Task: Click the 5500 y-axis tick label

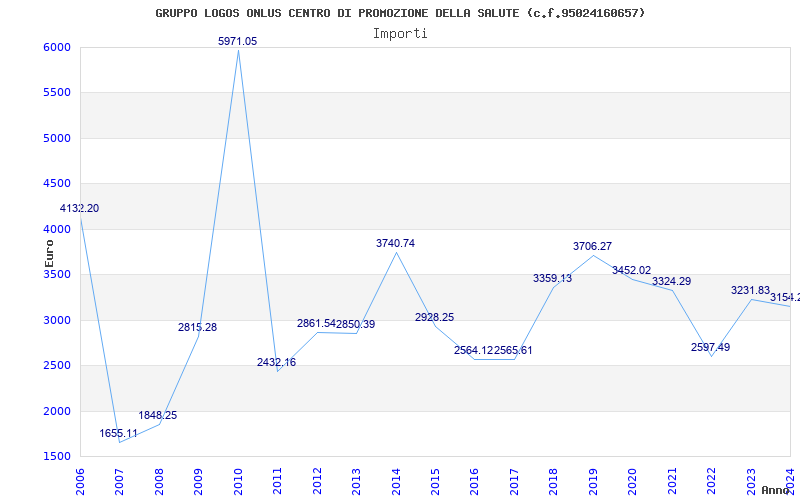Action: click(x=57, y=93)
